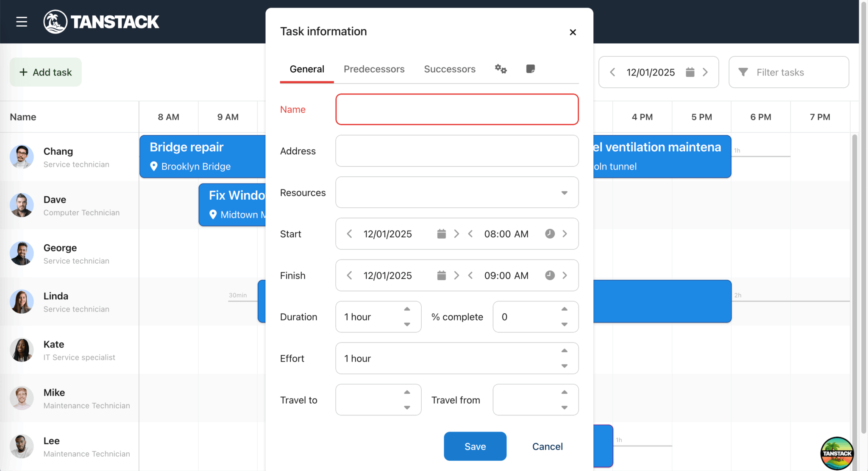Viewport: 868px width, 471px height.
Task: Open the Notes tab icon
Action: point(530,69)
